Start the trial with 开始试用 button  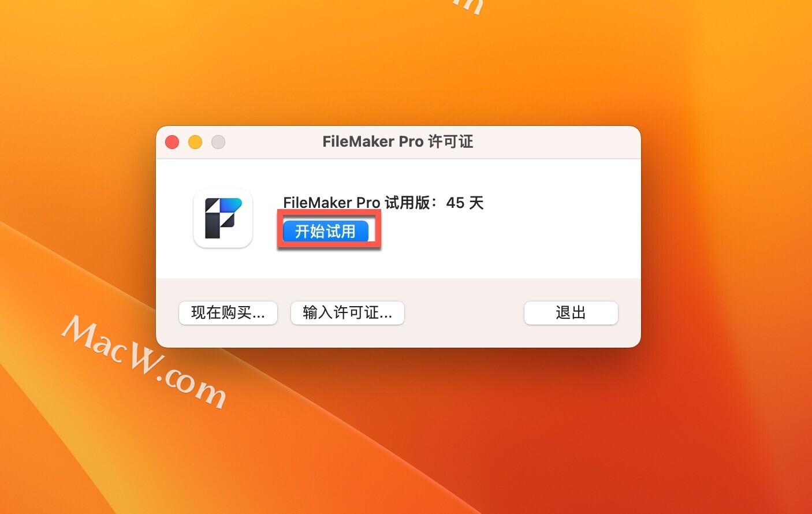tap(325, 232)
